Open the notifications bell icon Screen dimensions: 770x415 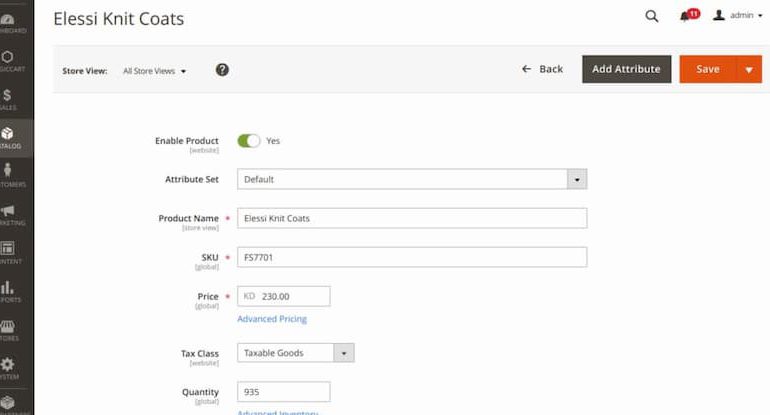685,17
